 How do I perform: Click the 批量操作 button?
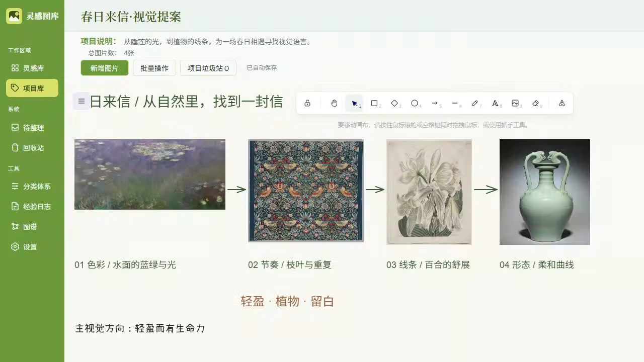(x=154, y=68)
